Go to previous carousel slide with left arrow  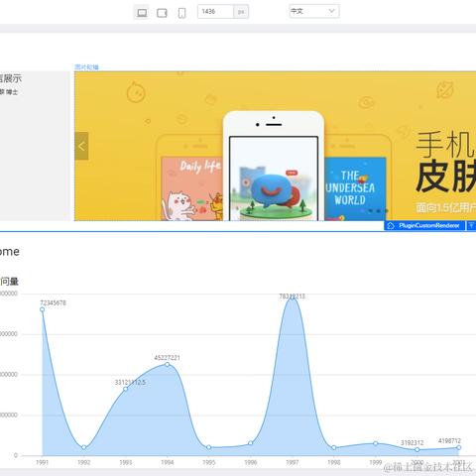[81, 146]
